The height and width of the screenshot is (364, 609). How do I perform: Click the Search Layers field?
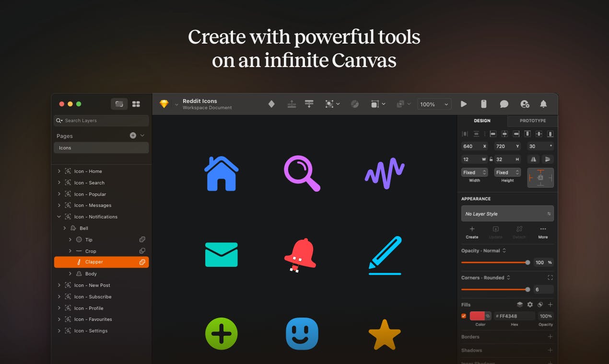point(101,121)
